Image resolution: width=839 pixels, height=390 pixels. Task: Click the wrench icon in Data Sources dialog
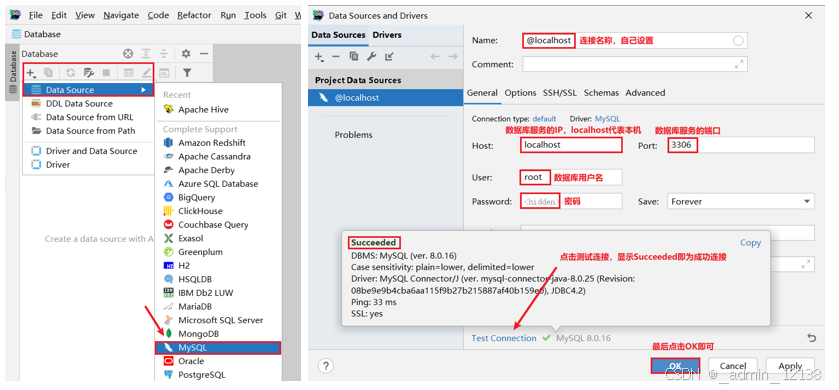(x=371, y=57)
